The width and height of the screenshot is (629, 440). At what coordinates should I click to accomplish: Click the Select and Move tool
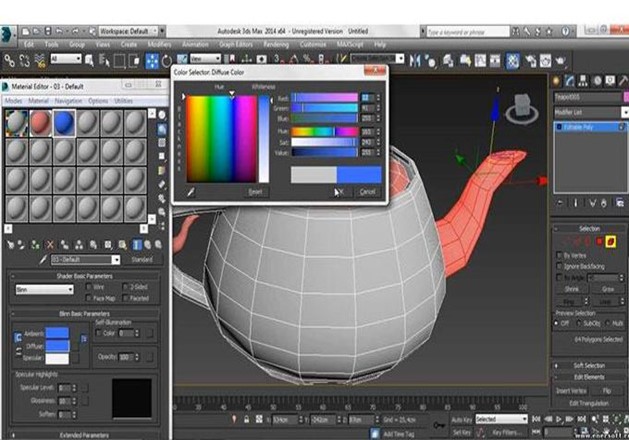pyautogui.click(x=153, y=61)
